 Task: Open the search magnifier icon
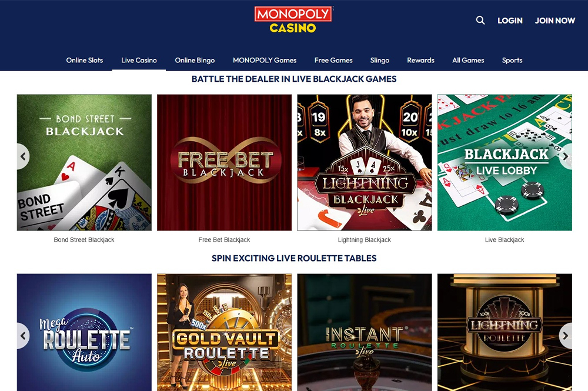pos(480,20)
